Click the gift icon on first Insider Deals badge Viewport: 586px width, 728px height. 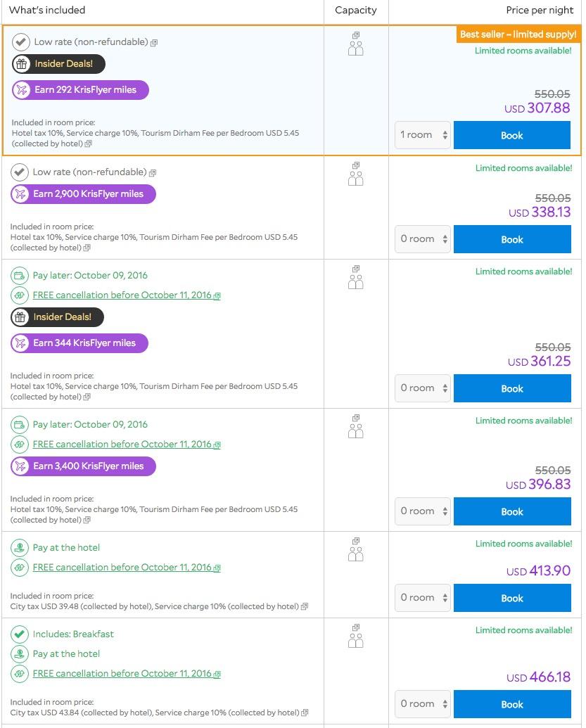pyautogui.click(x=21, y=64)
